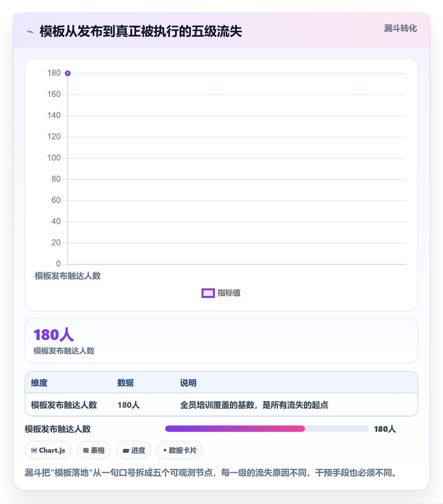Image resolution: width=443 pixels, height=504 pixels.
Task: Select the 表格 chip
Action: (94, 450)
